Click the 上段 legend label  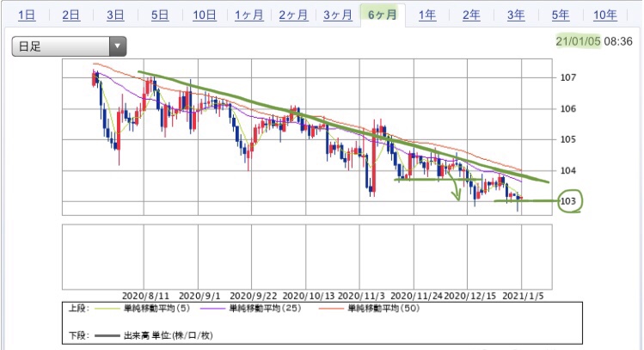[79, 308]
